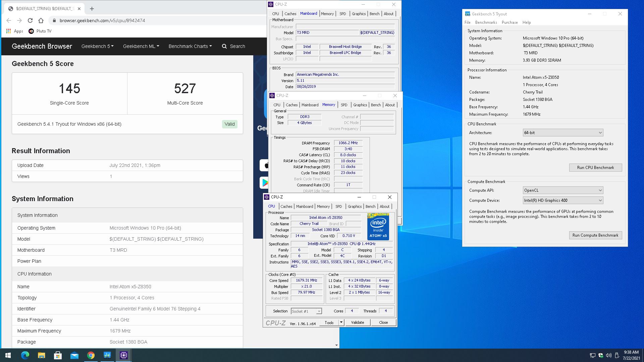
Task: Open Microsoft Store from the taskbar
Action: pyautogui.click(x=58, y=355)
